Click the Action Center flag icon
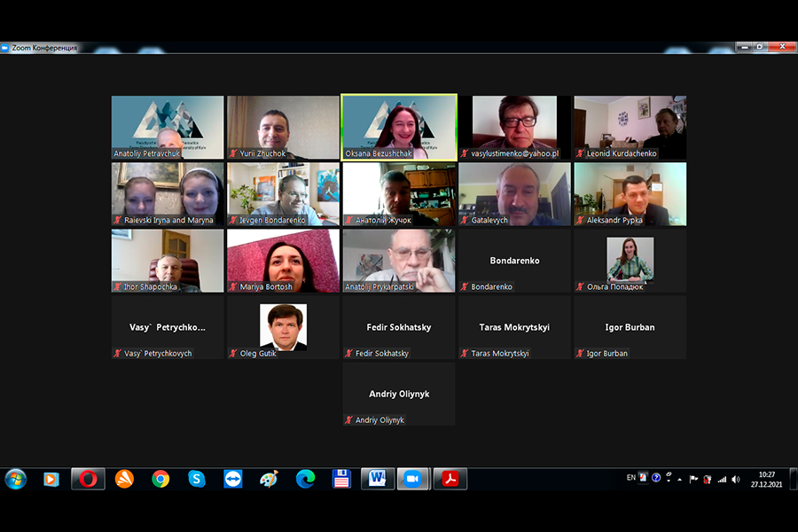 coord(693,479)
